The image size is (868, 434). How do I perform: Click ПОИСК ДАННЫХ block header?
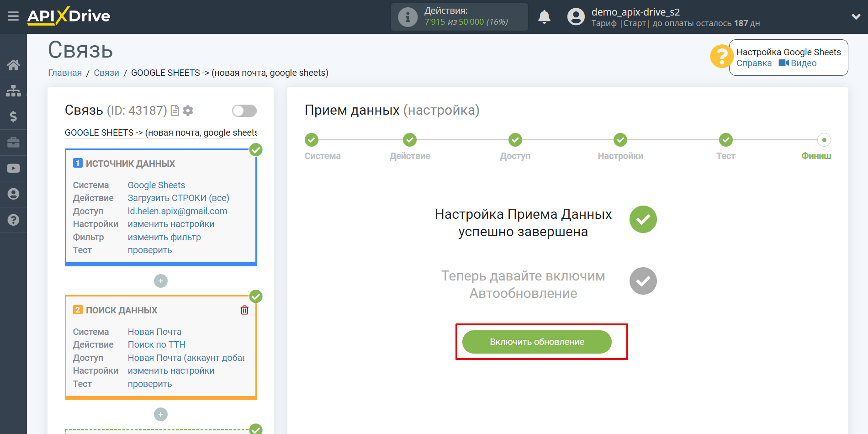tap(122, 310)
